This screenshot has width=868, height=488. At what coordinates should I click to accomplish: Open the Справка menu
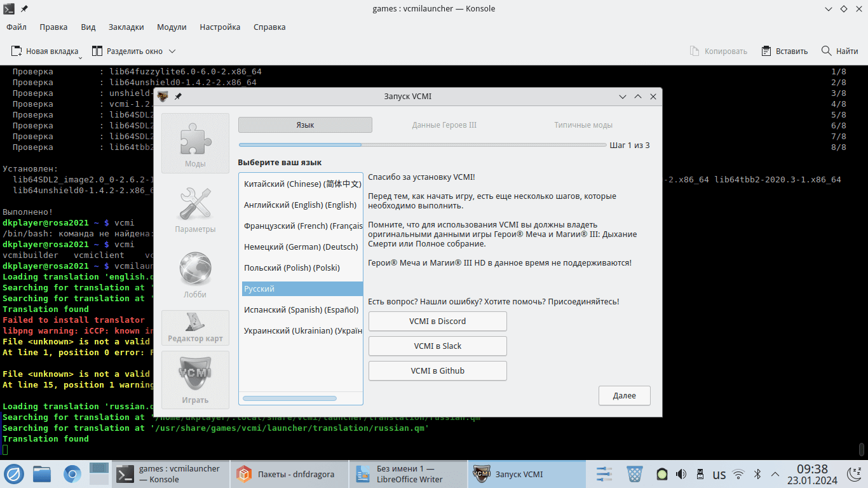pyautogui.click(x=269, y=27)
